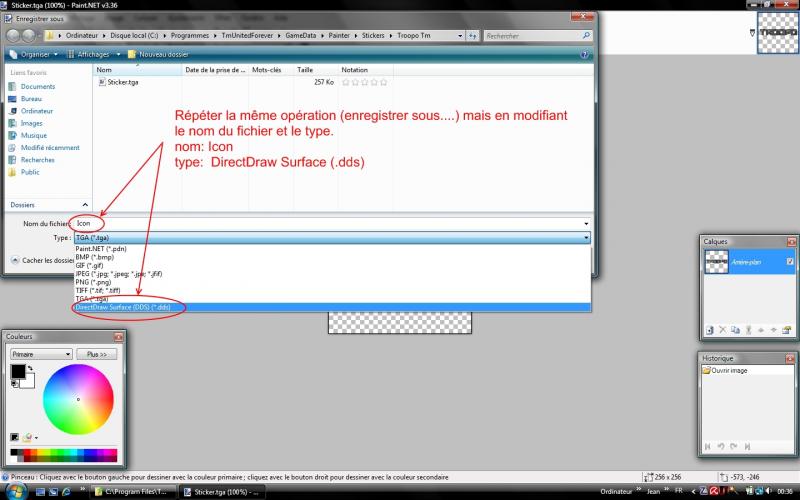The height and width of the screenshot is (500, 800).
Task: Show desktop from quick launch
Action: tap(41, 492)
